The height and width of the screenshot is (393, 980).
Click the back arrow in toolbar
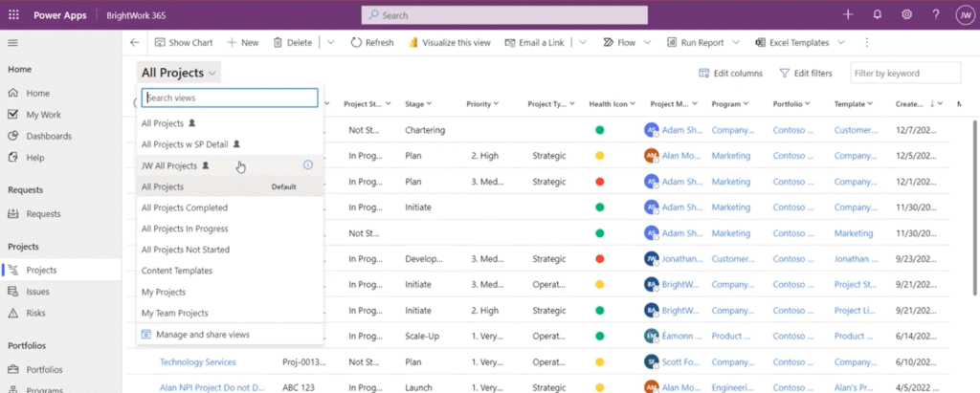pos(135,43)
